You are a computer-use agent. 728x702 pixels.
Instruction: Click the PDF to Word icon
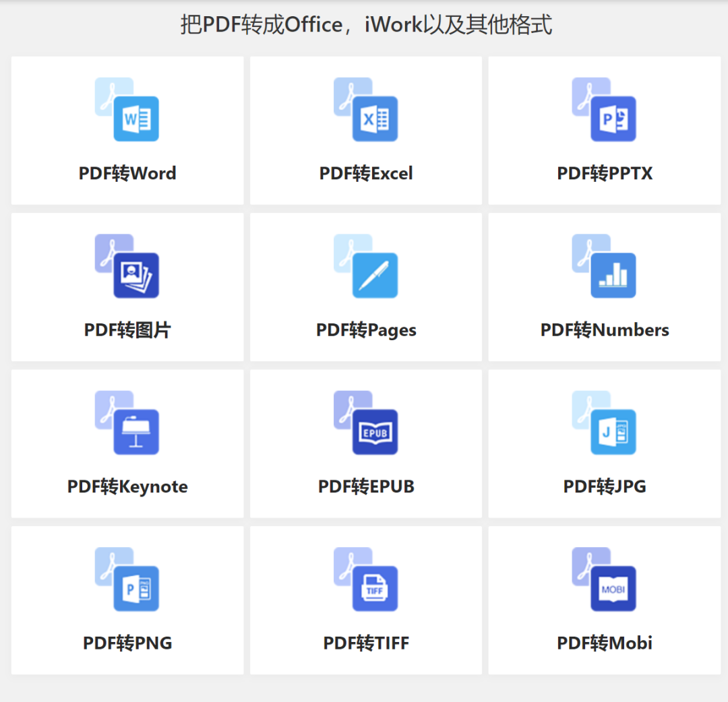127,110
